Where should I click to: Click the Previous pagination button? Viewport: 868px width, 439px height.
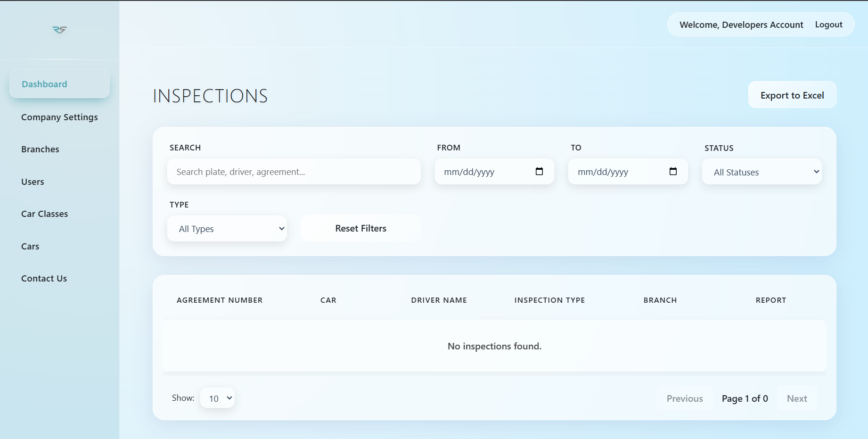(x=684, y=398)
